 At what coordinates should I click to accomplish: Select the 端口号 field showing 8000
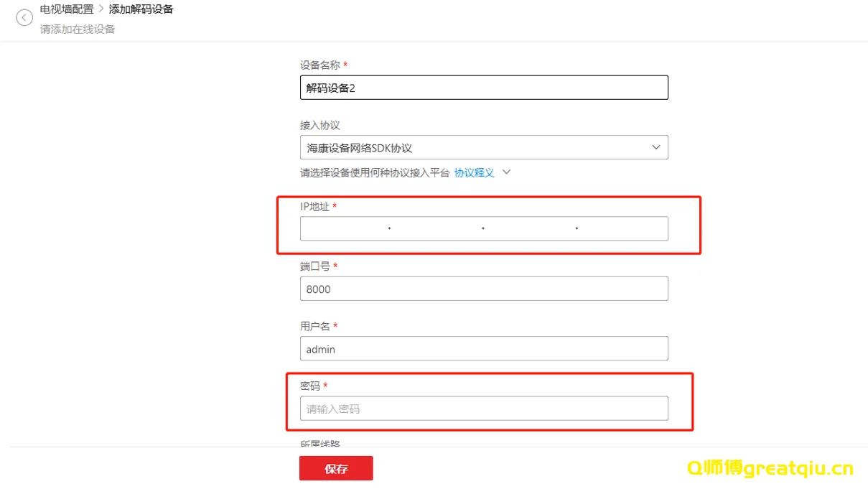point(483,289)
